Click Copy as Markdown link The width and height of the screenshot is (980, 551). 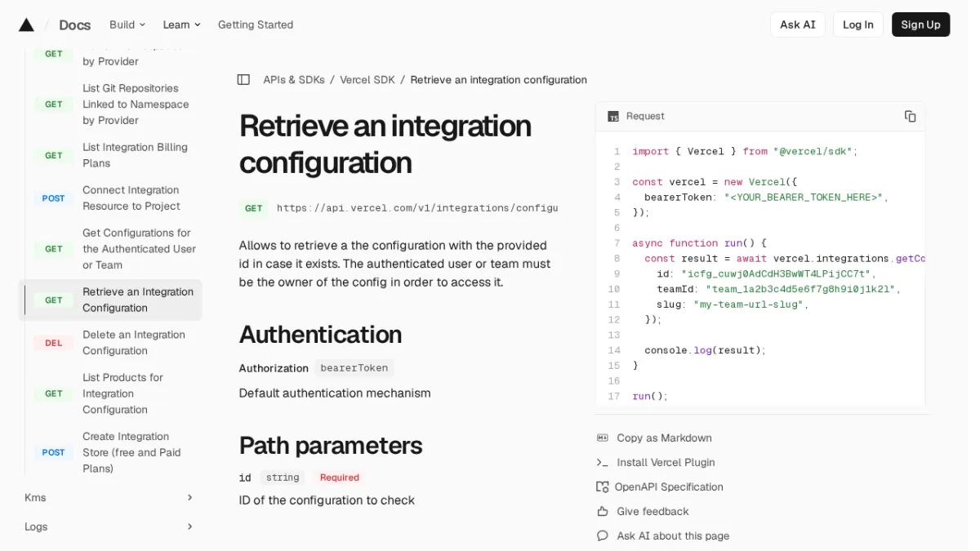coord(664,438)
